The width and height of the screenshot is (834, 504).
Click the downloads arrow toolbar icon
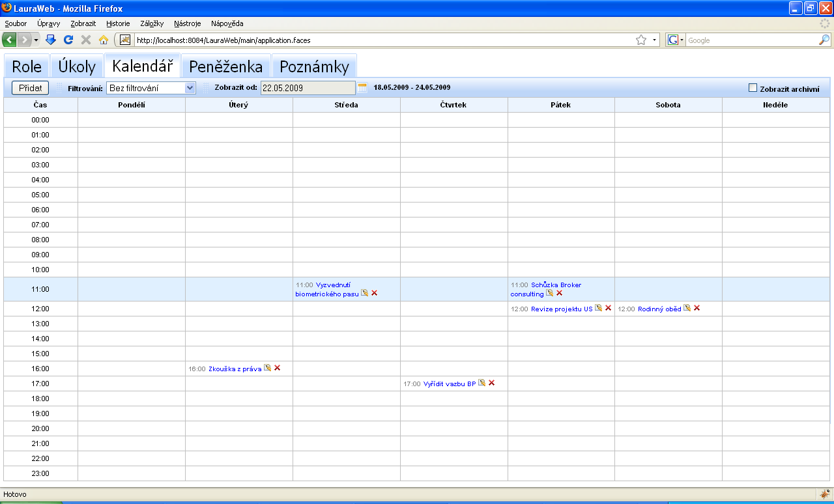pyautogui.click(x=51, y=40)
